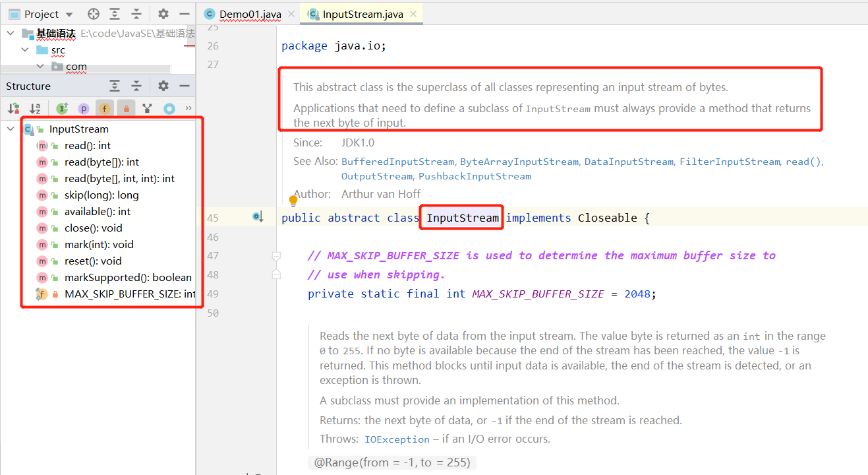
Task: Open the FilterInputStream See Also link
Action: (730, 162)
